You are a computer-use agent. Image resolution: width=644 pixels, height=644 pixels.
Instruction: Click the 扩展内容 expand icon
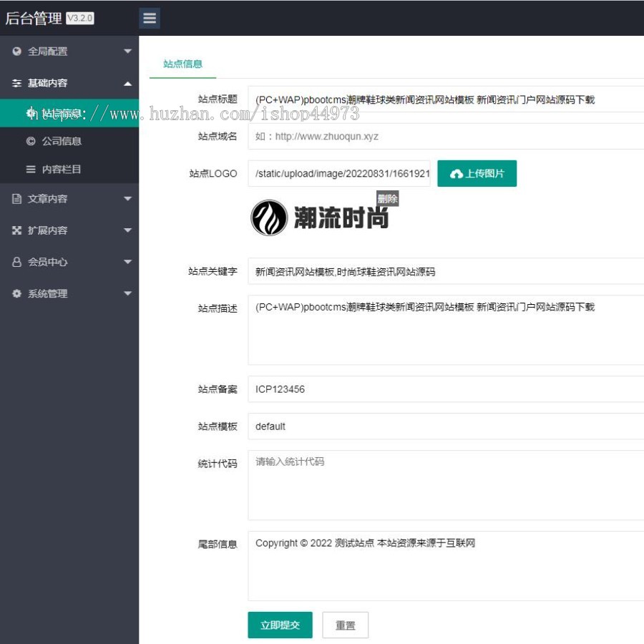(17, 230)
